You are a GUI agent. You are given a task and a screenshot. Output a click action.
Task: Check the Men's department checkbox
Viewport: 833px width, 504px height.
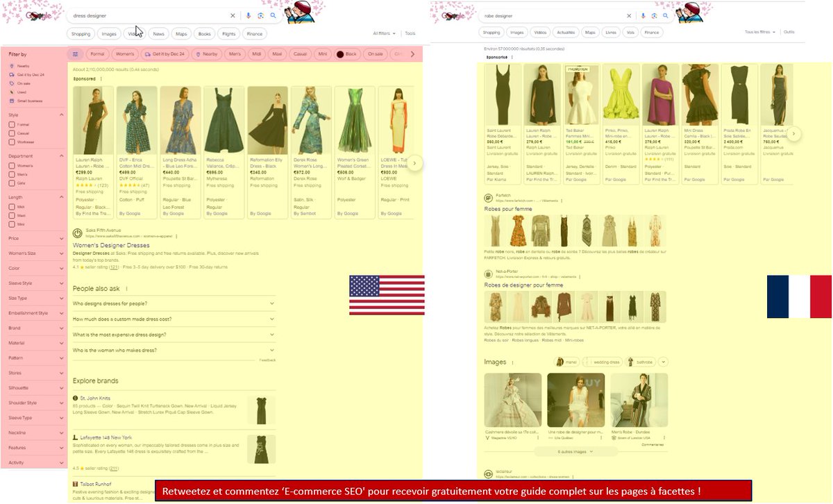12,175
